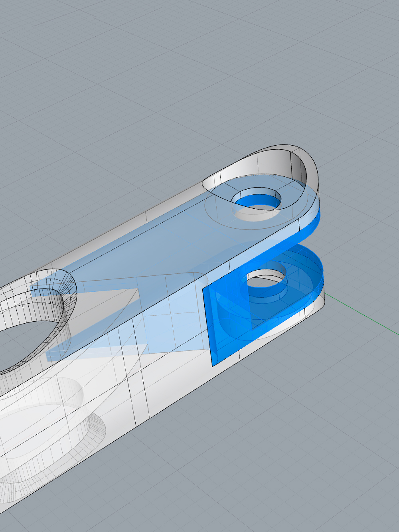Screen dimensions: 399x532
Task: Click the green axis line on the grid
Action: 361,313
